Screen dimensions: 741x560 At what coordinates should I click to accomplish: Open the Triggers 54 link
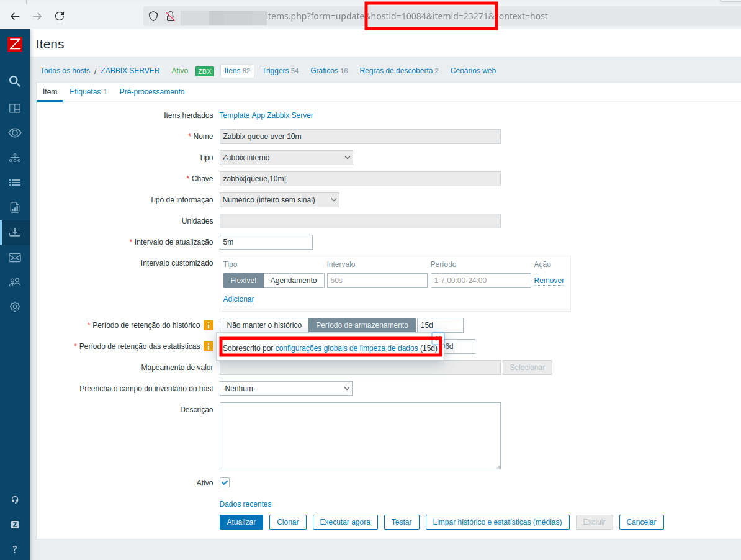(x=281, y=70)
